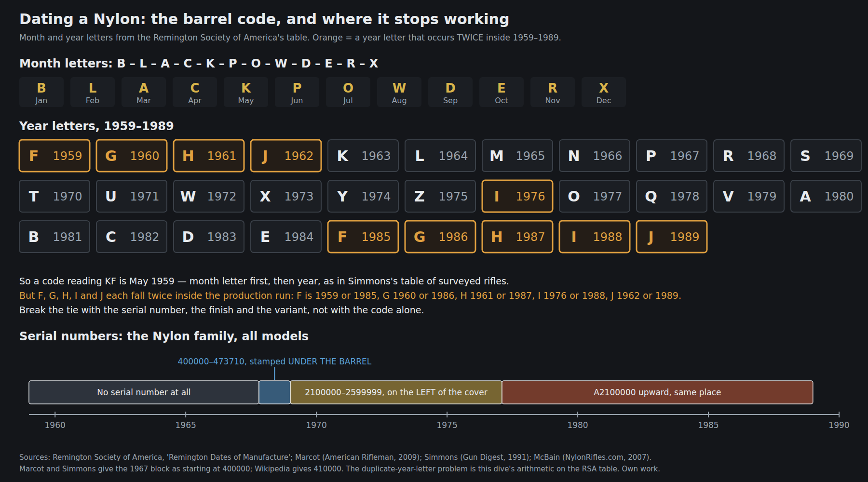Click the 1985 axis tick label
The image size is (868, 482).
pos(708,425)
